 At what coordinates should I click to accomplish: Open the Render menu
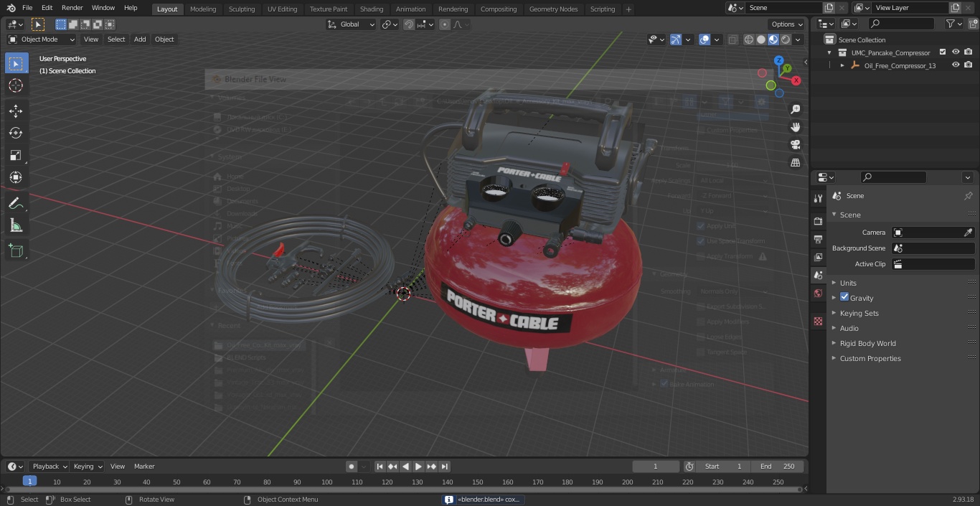point(72,8)
